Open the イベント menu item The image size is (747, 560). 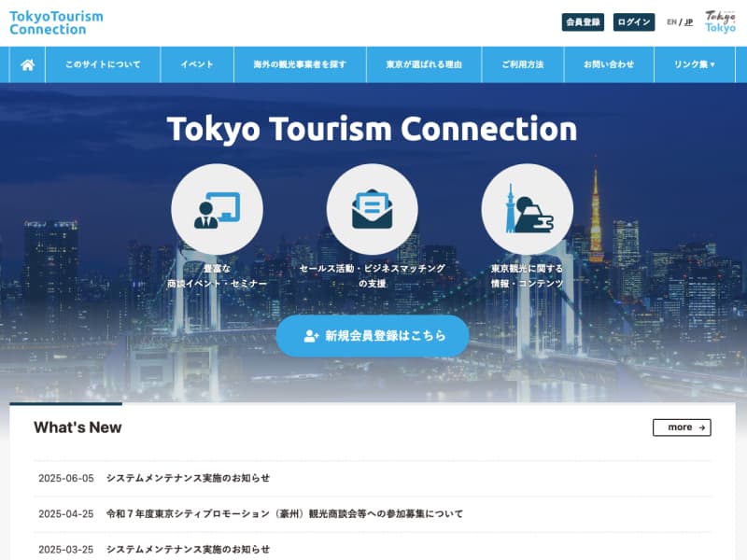(197, 64)
